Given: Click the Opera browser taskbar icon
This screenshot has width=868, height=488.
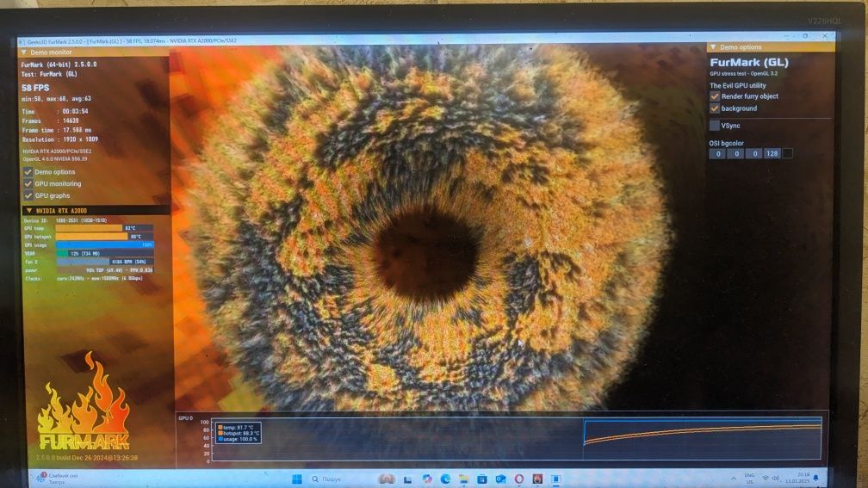Looking at the screenshot, I should click(x=518, y=479).
